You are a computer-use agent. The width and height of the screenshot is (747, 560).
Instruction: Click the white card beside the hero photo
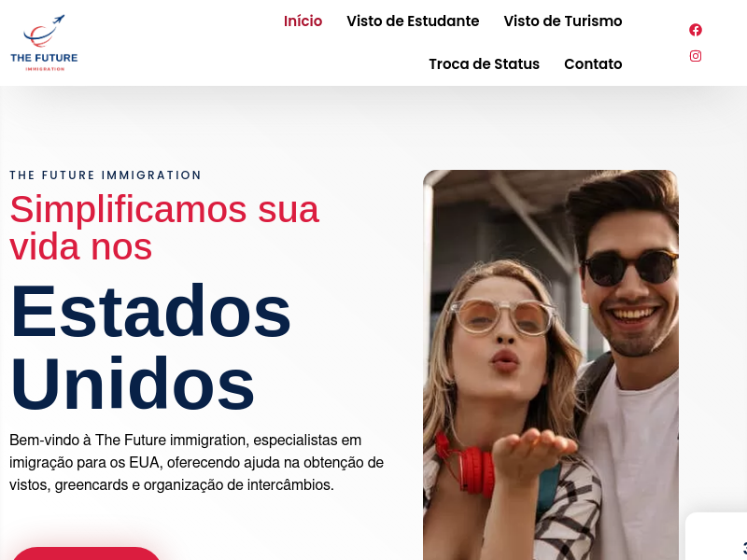(716, 536)
